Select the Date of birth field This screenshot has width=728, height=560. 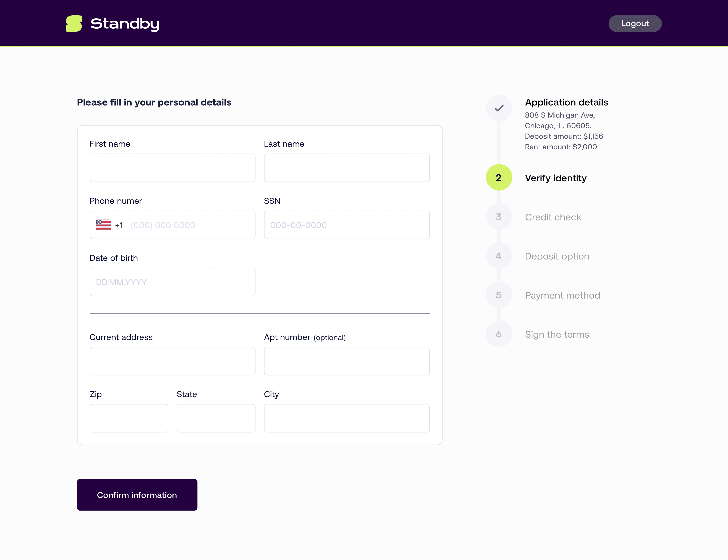[172, 282]
